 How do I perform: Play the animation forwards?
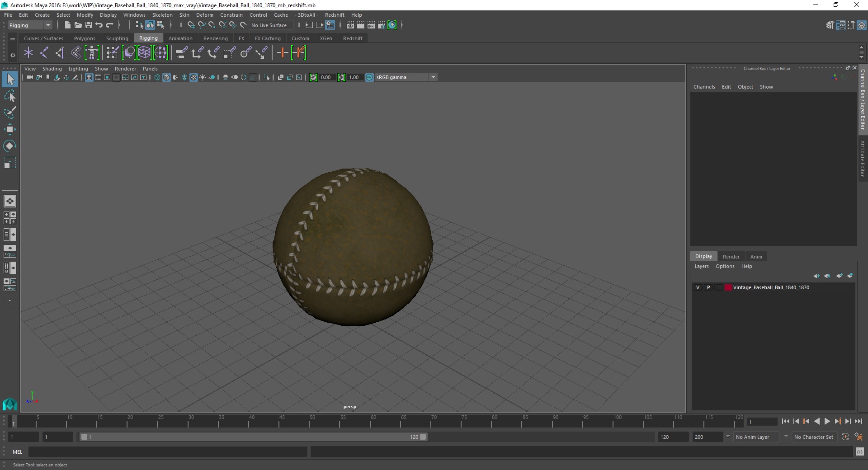tap(827, 421)
